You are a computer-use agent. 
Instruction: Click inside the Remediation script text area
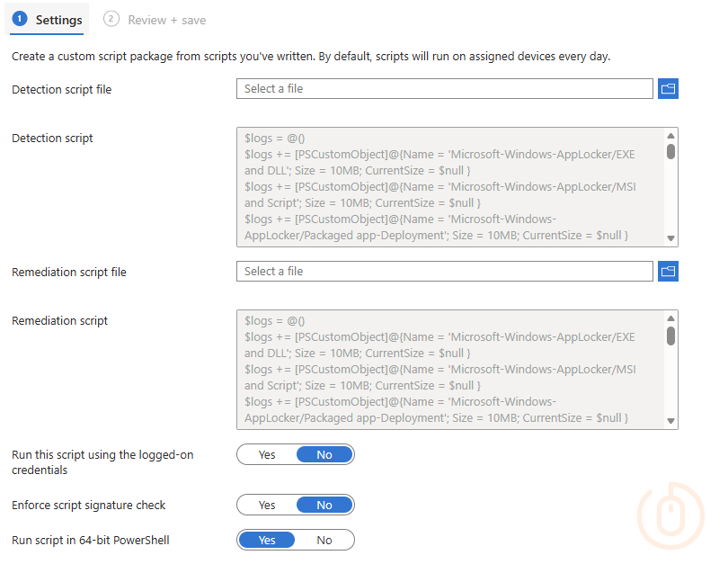(440, 369)
